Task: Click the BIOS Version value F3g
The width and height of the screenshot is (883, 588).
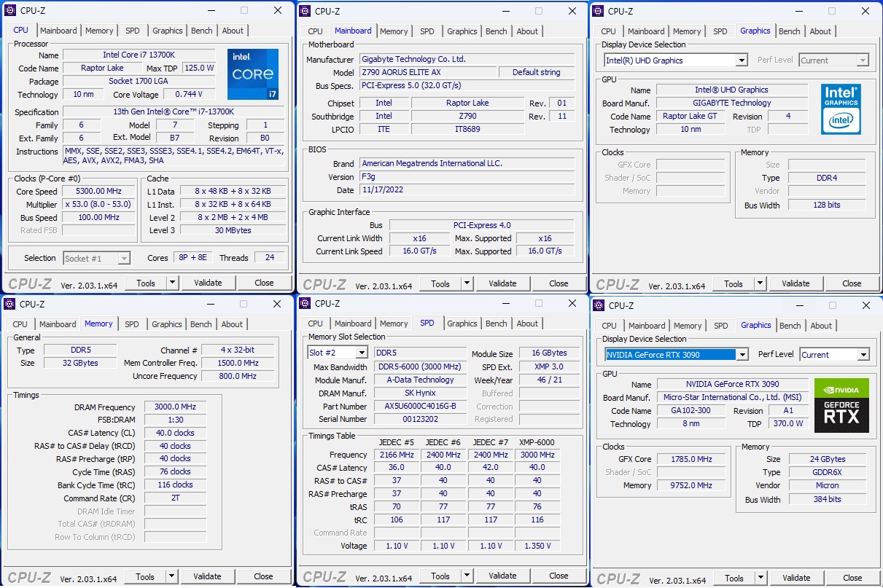Action: (x=467, y=177)
